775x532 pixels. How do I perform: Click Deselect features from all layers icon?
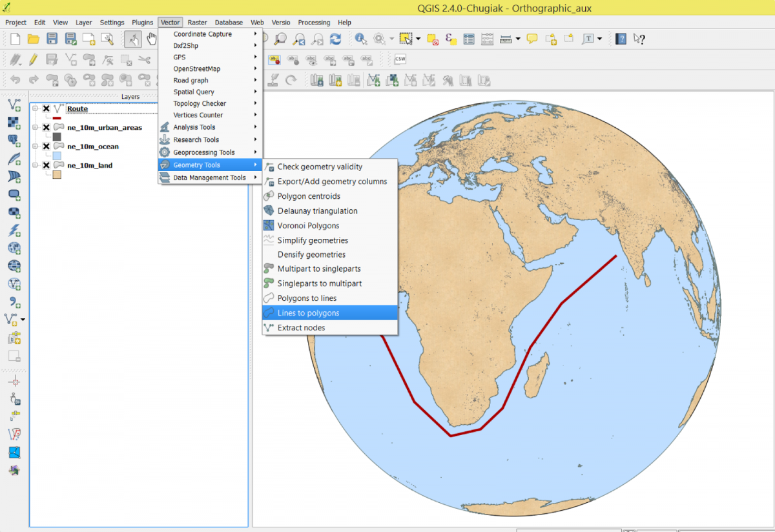pyautogui.click(x=433, y=39)
